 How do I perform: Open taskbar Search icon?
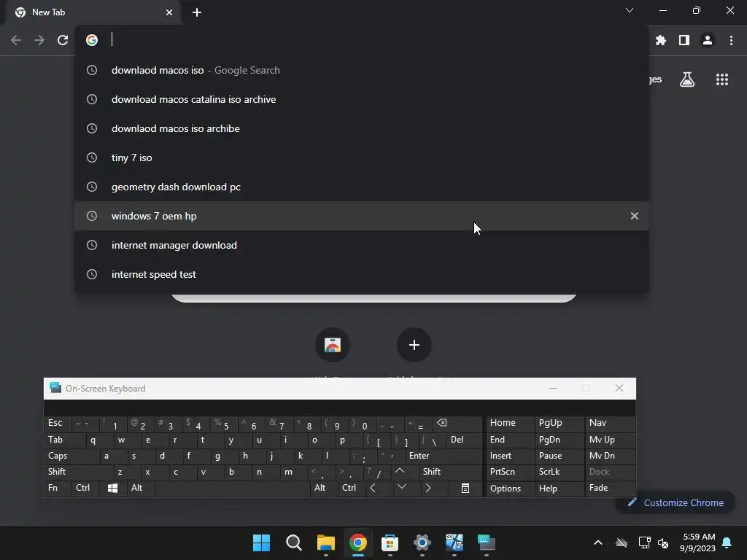point(293,542)
